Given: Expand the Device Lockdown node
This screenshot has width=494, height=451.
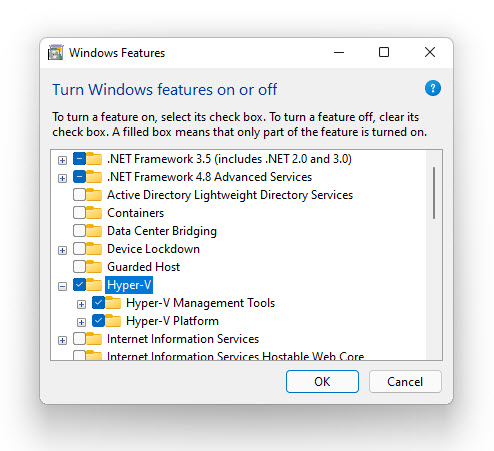Looking at the screenshot, I should click(62, 250).
